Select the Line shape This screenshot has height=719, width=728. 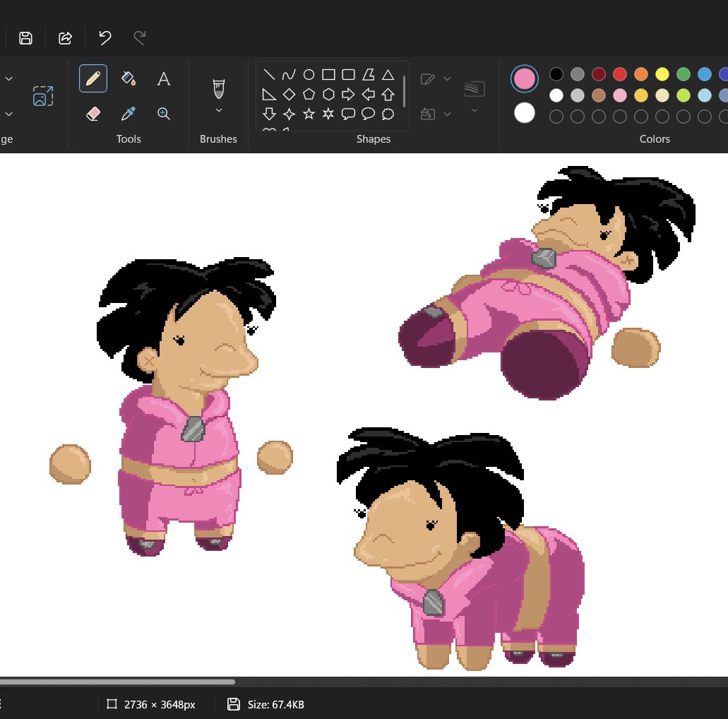pos(269,74)
